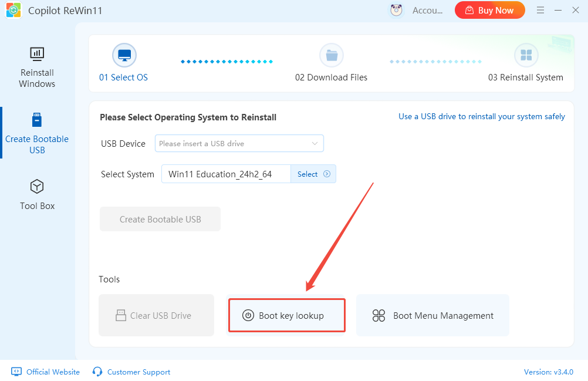The width and height of the screenshot is (588, 381).
Task: Click the Copilot ReWin11 app logo
Action: click(13, 11)
